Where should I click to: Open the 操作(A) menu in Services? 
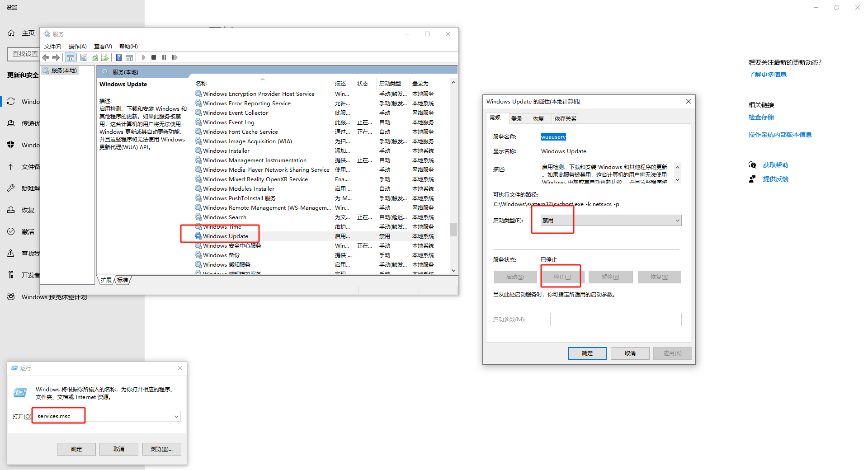(78, 47)
